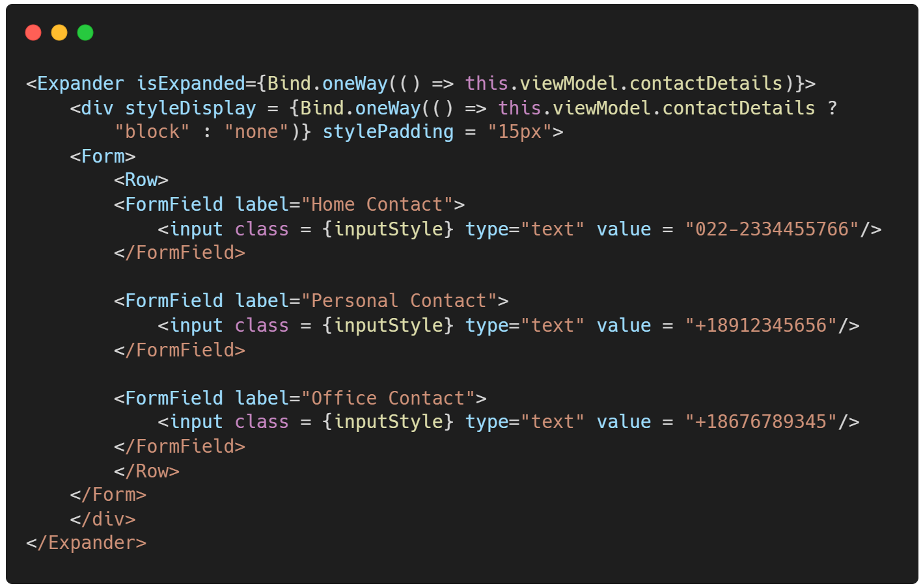Click the red close window dot

pyautogui.click(x=33, y=33)
